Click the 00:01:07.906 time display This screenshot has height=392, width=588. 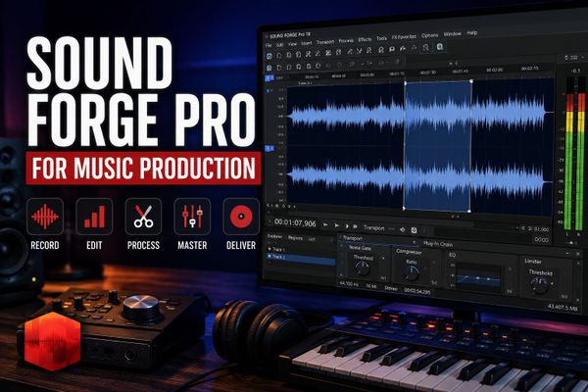[x=295, y=222]
